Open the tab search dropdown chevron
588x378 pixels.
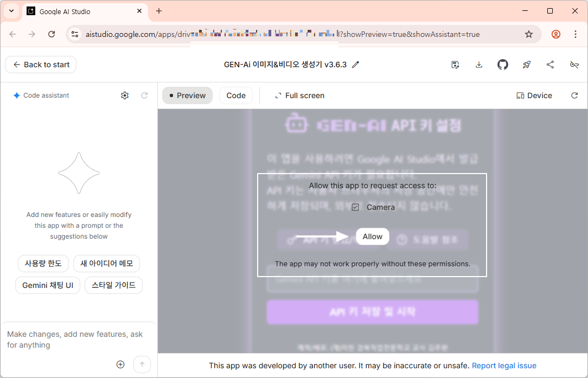11,11
